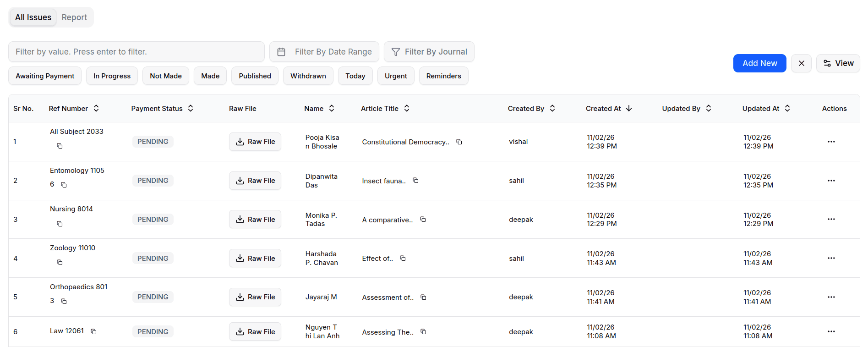
Task: Copy the Constitutional Democracy article title
Action: (x=459, y=142)
